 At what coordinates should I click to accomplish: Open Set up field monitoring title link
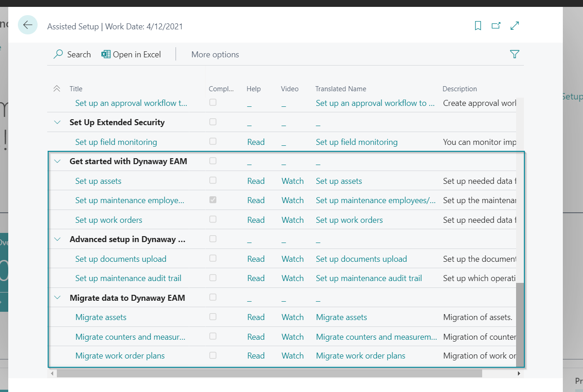116,142
